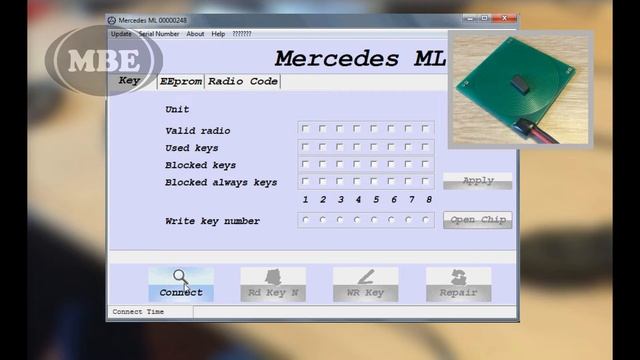
Task: Click the Rd Key N button
Action: (x=273, y=284)
